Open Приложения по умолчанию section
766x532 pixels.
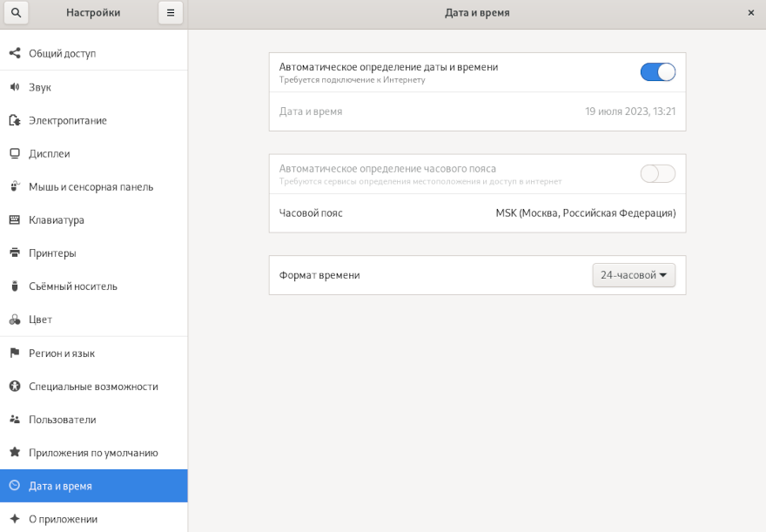[x=93, y=453]
